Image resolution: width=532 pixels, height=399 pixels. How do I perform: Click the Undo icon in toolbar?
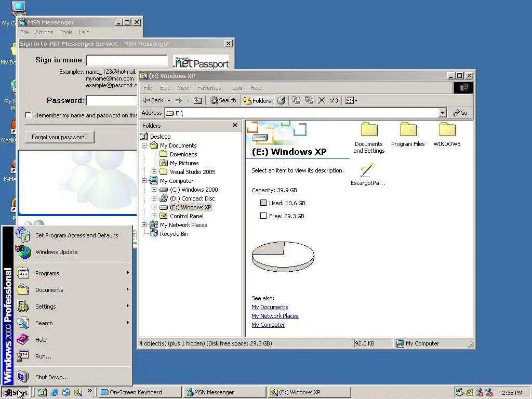pyautogui.click(x=334, y=100)
